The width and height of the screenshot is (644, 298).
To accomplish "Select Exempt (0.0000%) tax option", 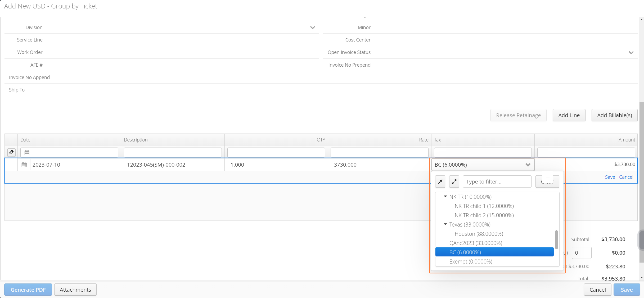I will pos(471,262).
